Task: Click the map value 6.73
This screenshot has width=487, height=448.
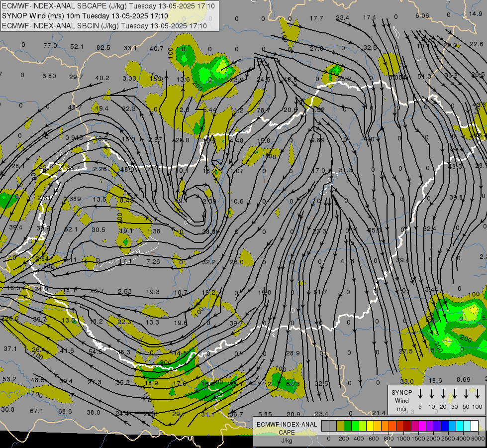Action: coord(293,384)
